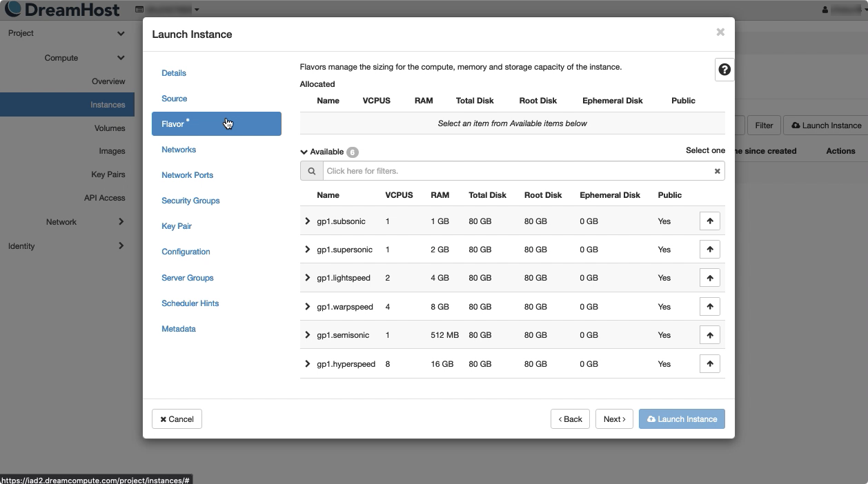Choose gp1.semisonic with its up arrow

pyautogui.click(x=709, y=335)
